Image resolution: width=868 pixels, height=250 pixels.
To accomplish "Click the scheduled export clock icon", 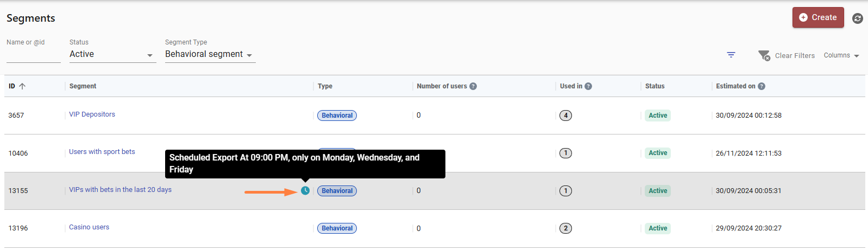I will (x=305, y=191).
